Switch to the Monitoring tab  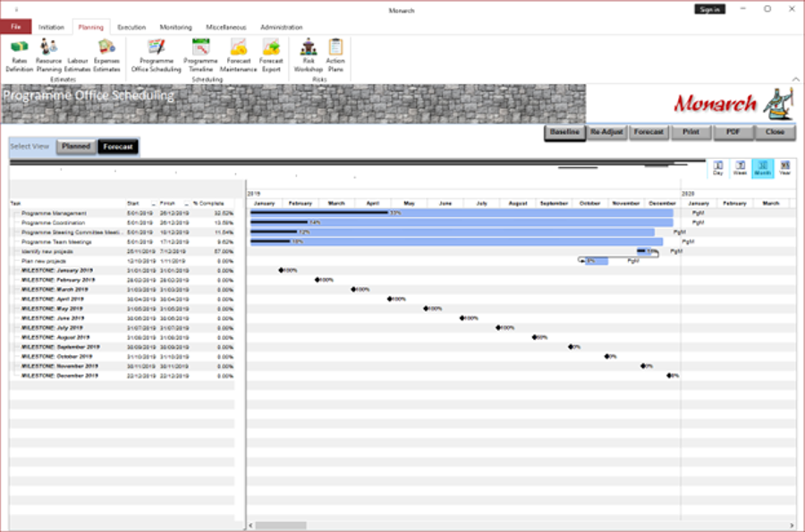(175, 27)
